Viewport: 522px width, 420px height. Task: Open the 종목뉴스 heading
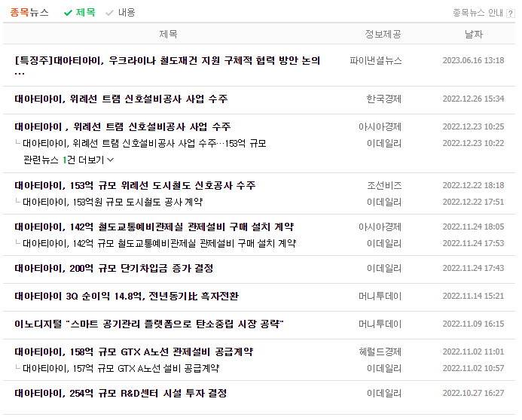(x=29, y=13)
